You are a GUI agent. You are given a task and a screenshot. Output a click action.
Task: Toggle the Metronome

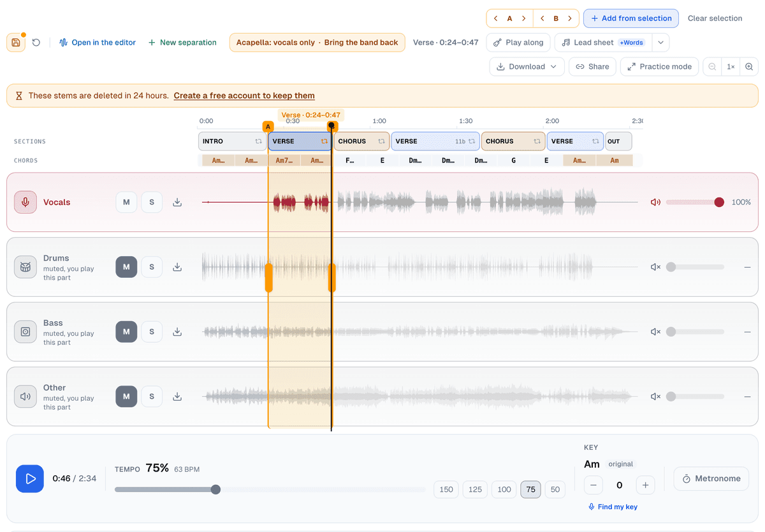click(711, 478)
